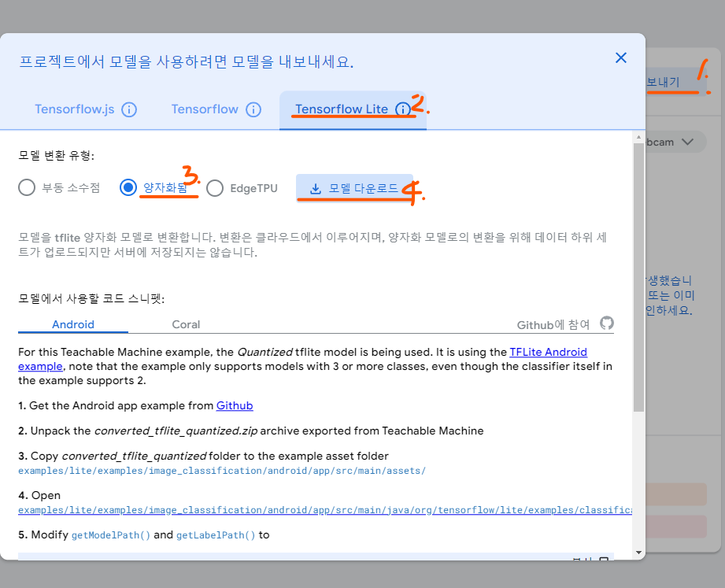Open the Coral code snippet tab
This screenshot has height=588, width=725.
click(x=186, y=324)
